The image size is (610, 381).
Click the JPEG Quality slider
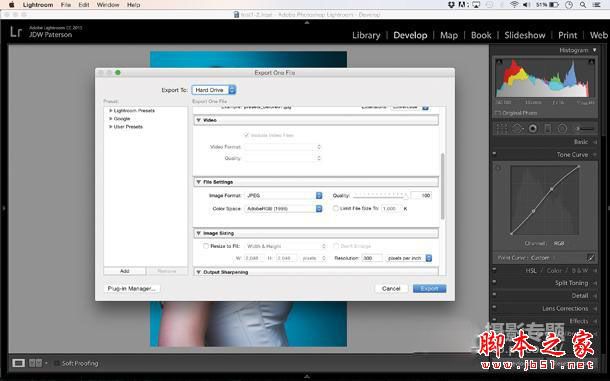coord(380,195)
